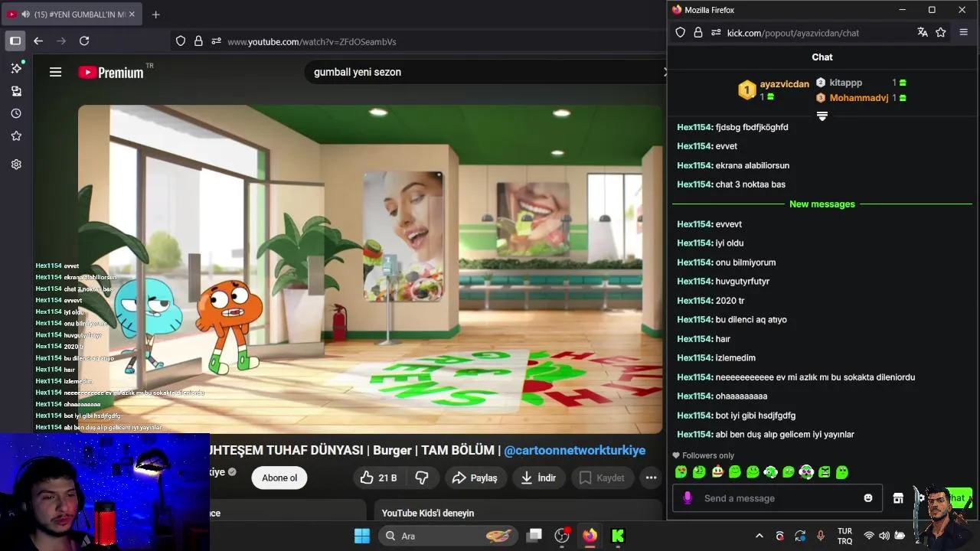Viewport: 980px width, 551px height.
Task: Bookmark the Kick chat page with star
Action: 941,32
